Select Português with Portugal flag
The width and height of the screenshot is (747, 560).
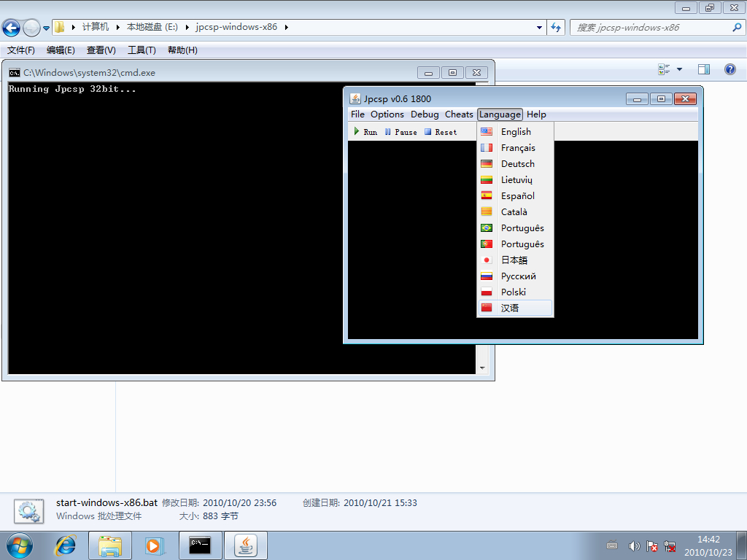tap(515, 244)
